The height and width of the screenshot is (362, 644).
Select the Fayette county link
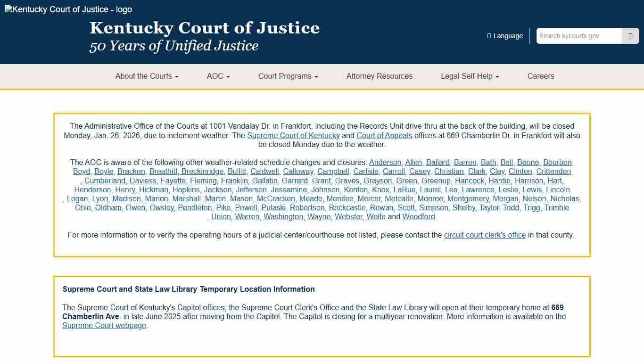point(173,181)
